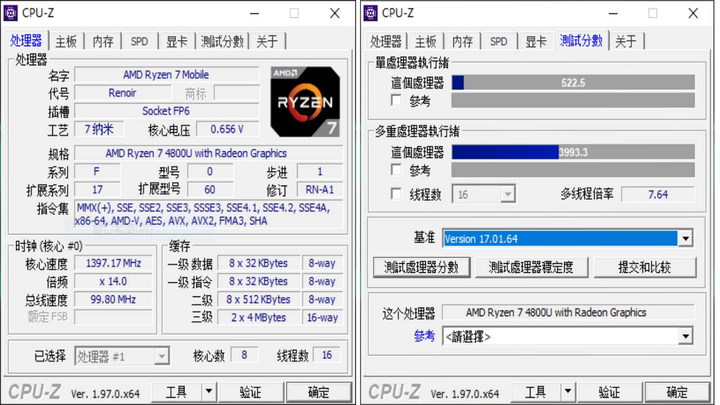Expand 工具 dropdown arrow in left window

[209, 392]
